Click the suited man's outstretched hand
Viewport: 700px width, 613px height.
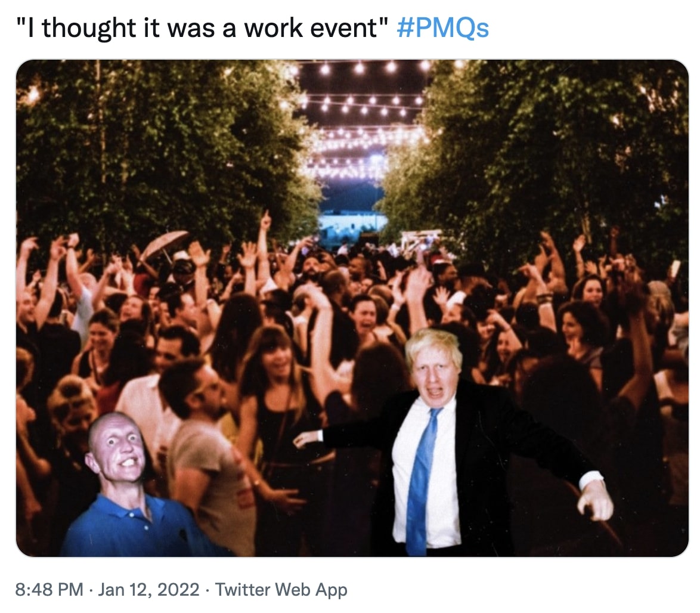pyautogui.click(x=596, y=500)
